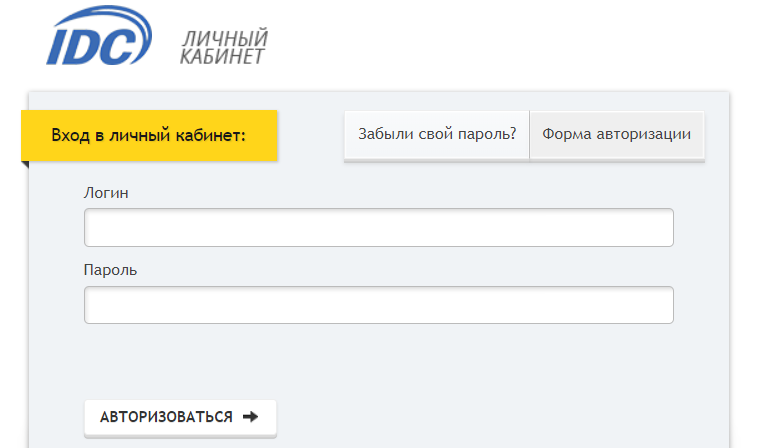The image size is (759, 448).
Task: Click the arrow icon on the Авторизоваться button
Action: [250, 417]
